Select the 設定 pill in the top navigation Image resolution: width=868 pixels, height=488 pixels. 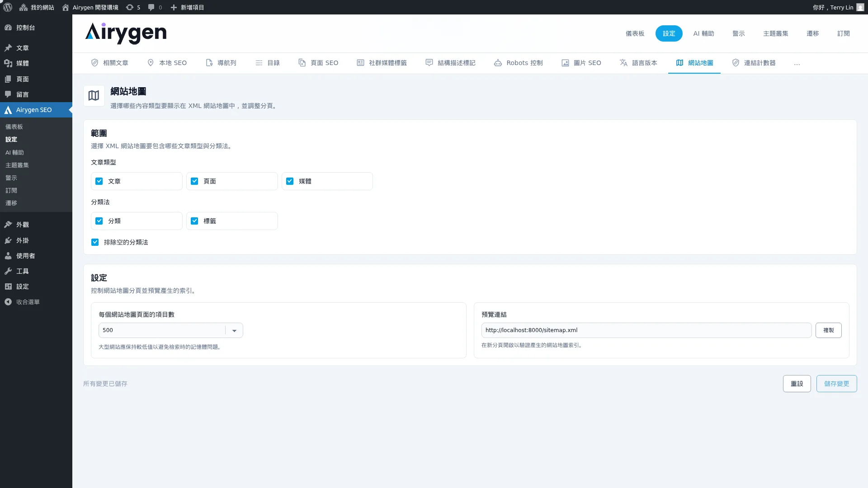point(669,33)
